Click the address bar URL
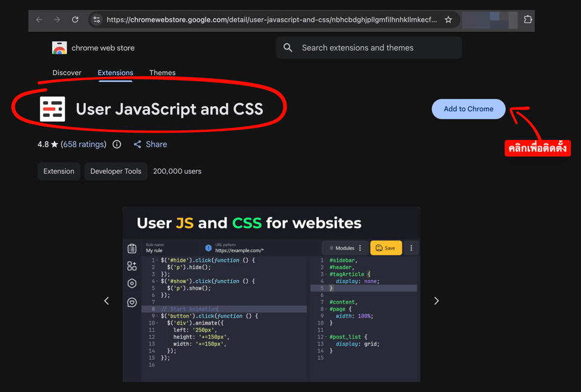 click(271, 19)
